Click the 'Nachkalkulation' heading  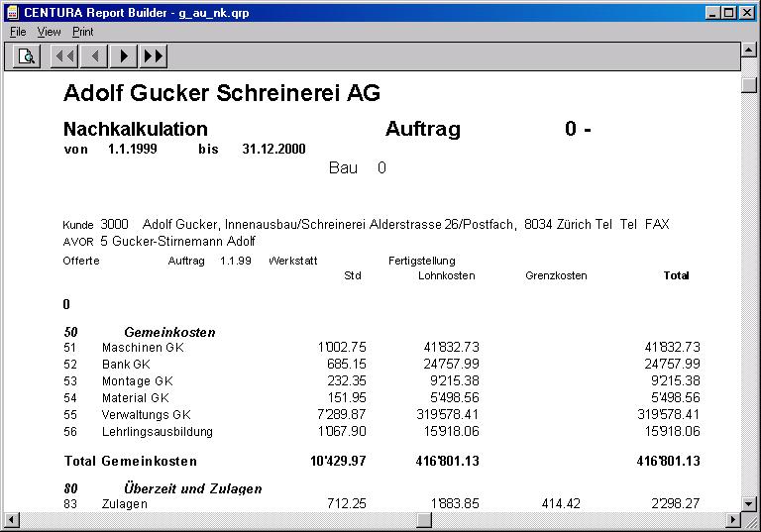pos(136,129)
